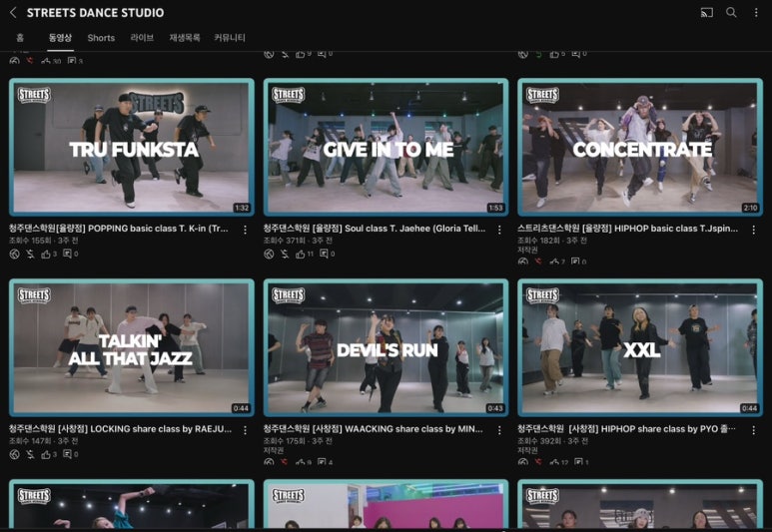Open the 청주댄스학원 LOCKING share class title link
Viewport: 772px width, 532px height.
[120, 428]
